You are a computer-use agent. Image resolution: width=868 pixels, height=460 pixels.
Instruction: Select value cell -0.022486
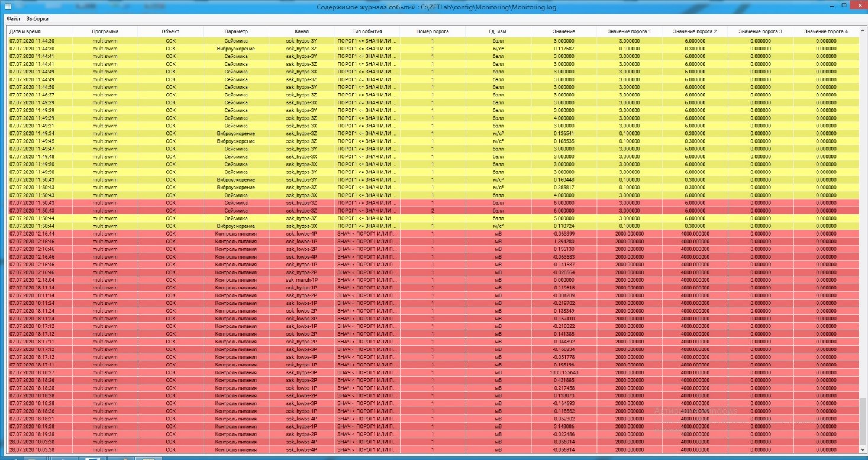(x=564, y=433)
